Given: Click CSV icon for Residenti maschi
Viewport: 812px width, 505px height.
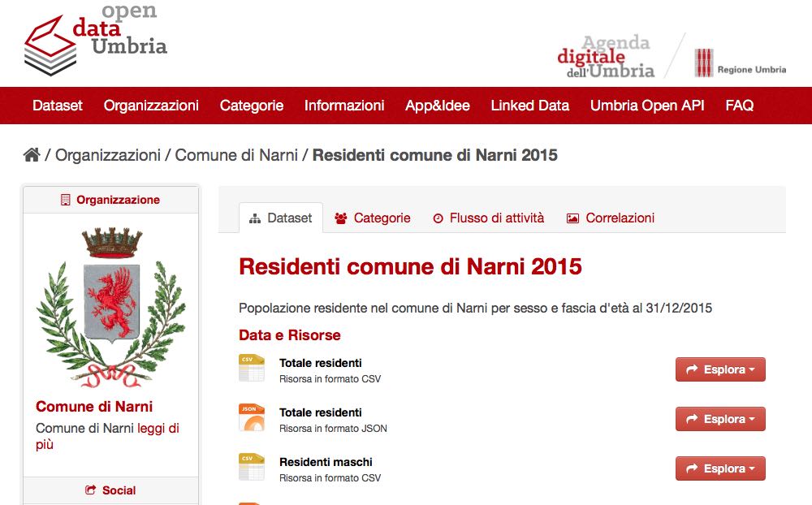Looking at the screenshot, I should 252,468.
